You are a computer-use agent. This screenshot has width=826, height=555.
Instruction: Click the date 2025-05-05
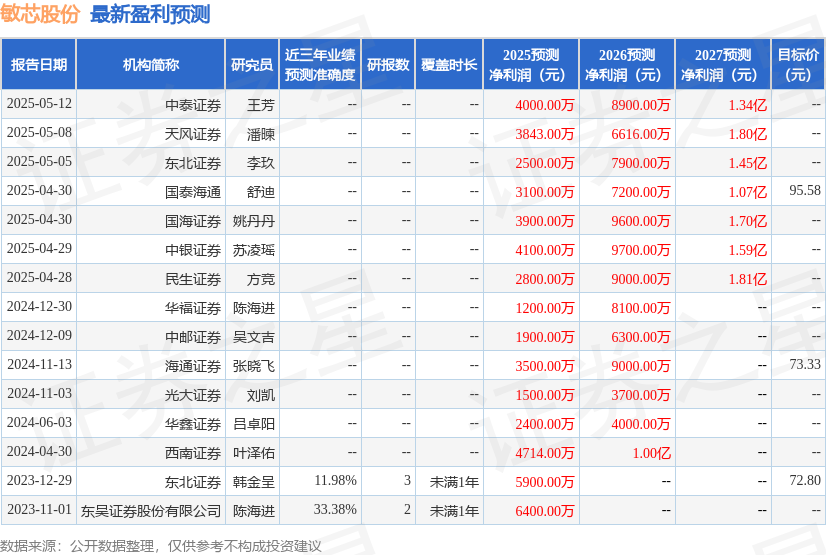click(x=39, y=162)
